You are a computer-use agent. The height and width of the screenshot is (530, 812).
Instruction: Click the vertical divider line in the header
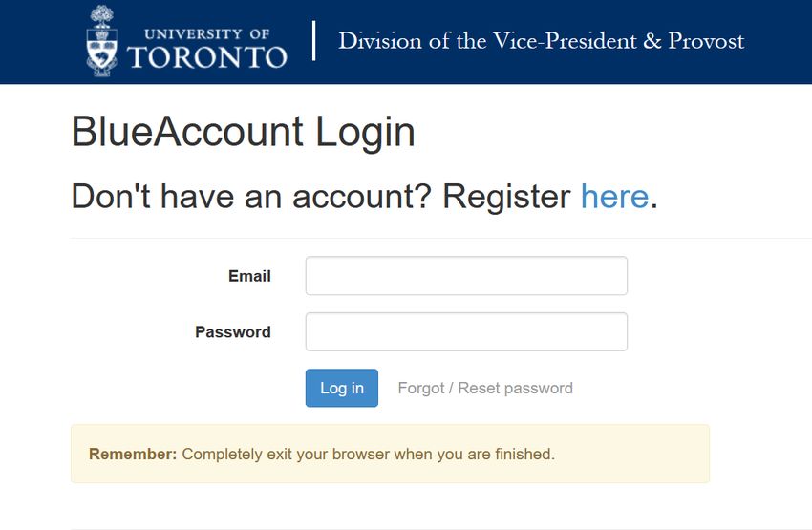pos(314,41)
